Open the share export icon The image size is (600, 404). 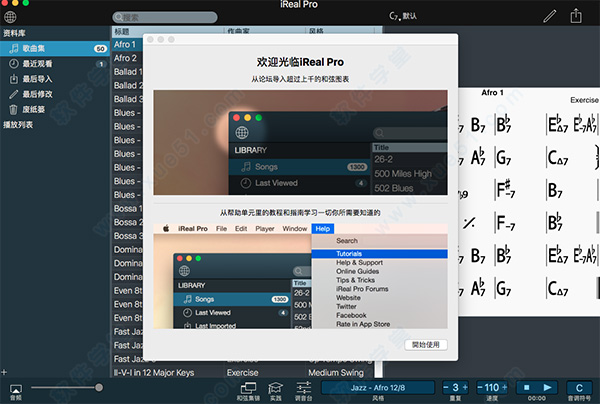pos(576,16)
